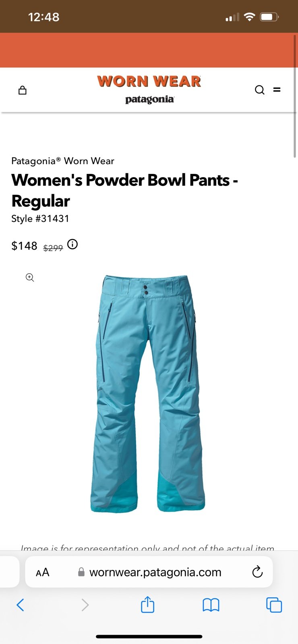Open the Safari share sheet icon

tap(147, 604)
